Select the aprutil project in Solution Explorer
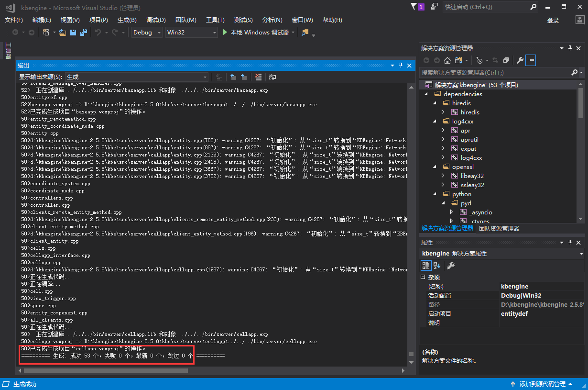 point(469,139)
